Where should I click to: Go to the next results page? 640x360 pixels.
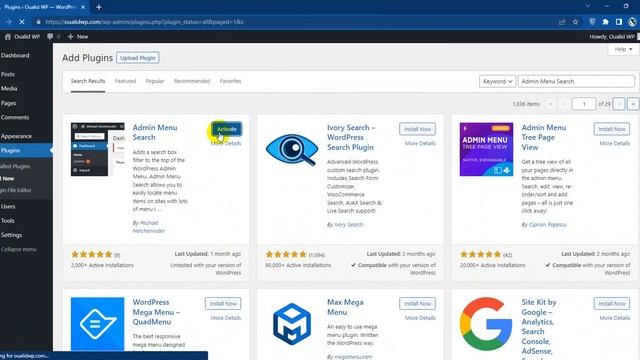619,104
